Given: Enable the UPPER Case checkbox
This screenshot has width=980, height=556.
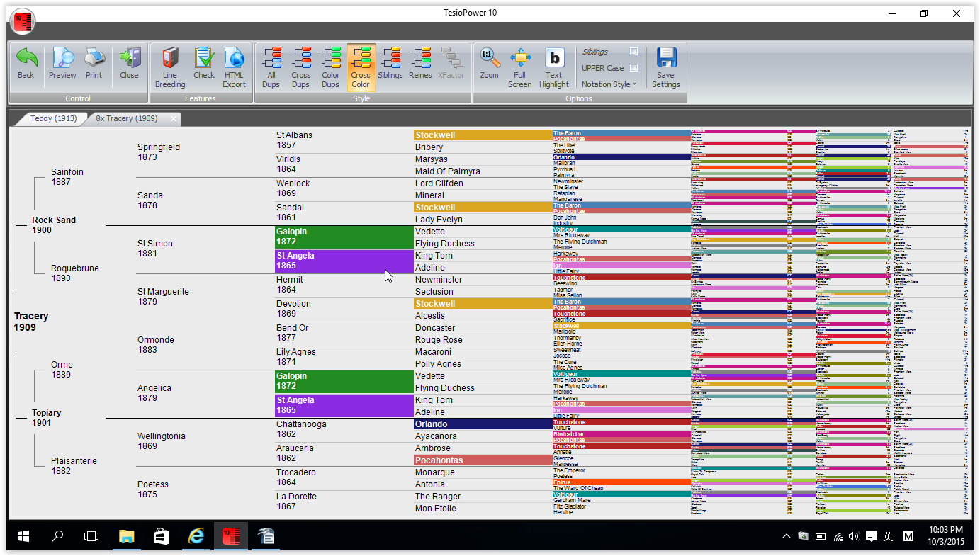Looking at the screenshot, I should [633, 68].
